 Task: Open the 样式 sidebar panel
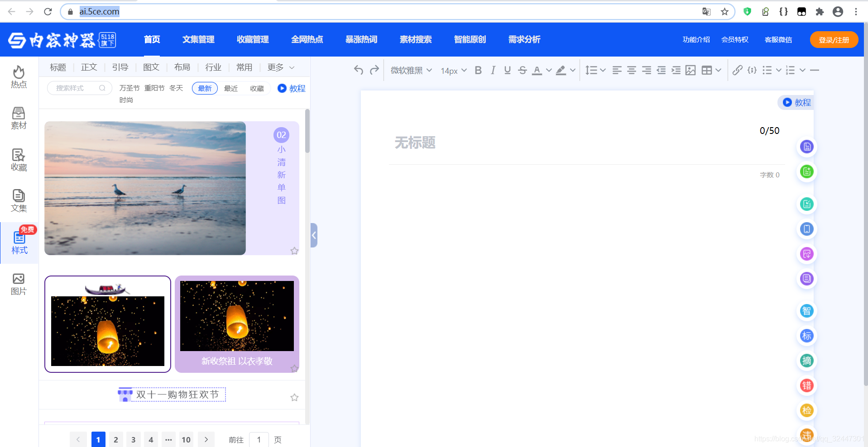coord(19,243)
